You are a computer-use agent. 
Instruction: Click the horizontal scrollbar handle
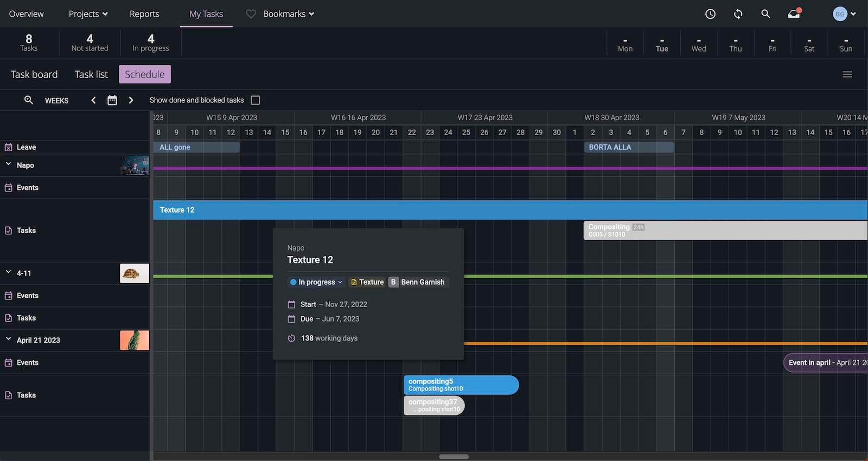tap(454, 457)
